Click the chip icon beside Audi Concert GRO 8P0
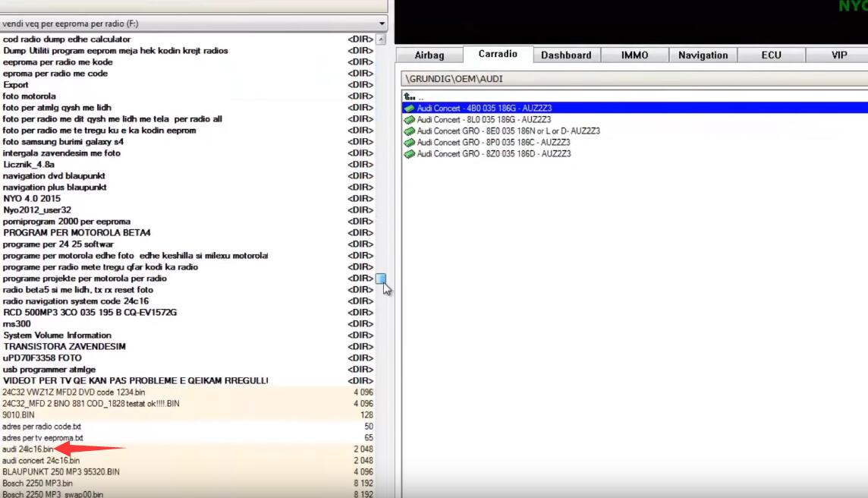868x498 pixels. [409, 143]
